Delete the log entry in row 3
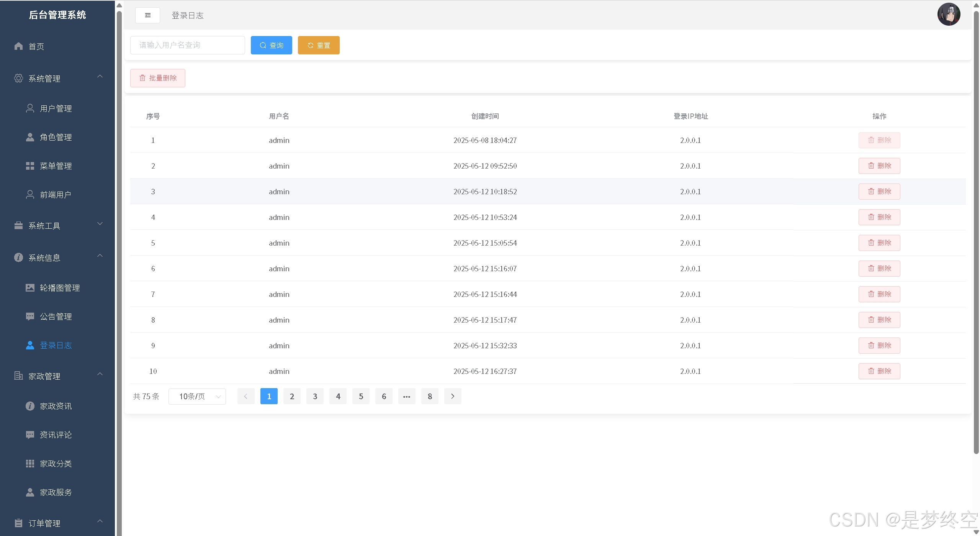This screenshot has width=980, height=536. (x=879, y=192)
